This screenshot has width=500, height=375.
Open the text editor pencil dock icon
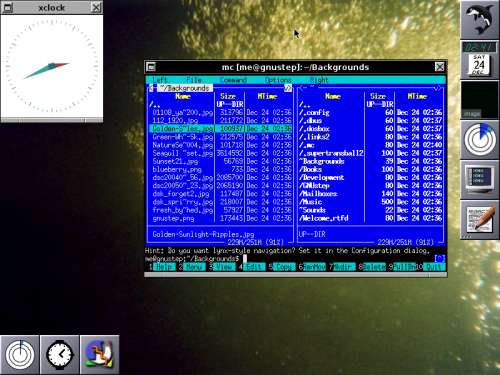click(x=480, y=220)
